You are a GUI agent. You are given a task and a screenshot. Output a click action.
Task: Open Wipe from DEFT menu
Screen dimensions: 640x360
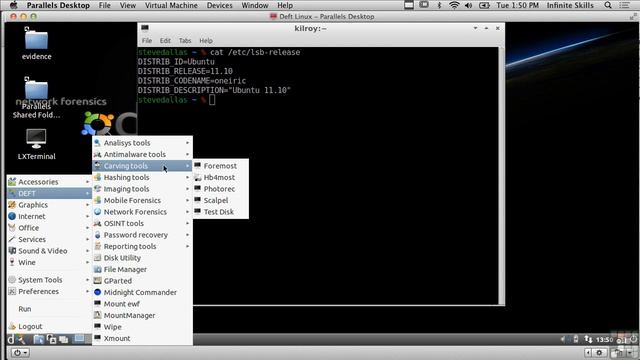click(142, 327)
